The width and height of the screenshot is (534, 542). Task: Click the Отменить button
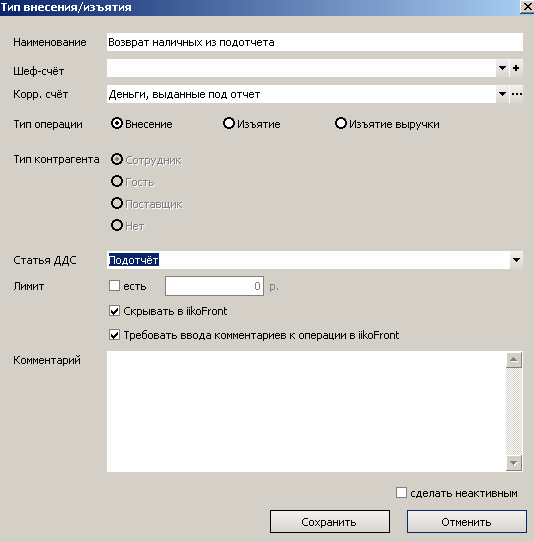[467, 522]
